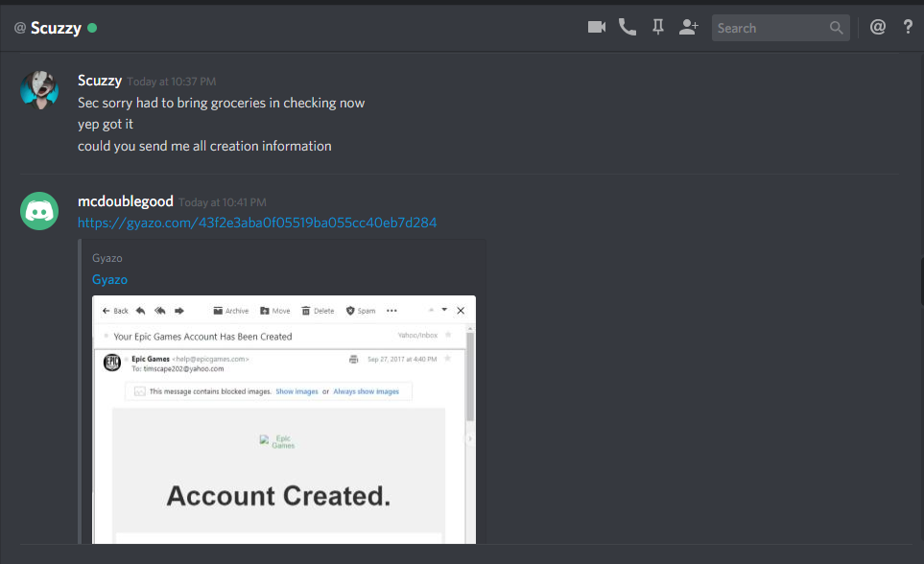The width and height of the screenshot is (924, 564).
Task: Click the Show images link in the email
Action: (x=296, y=391)
